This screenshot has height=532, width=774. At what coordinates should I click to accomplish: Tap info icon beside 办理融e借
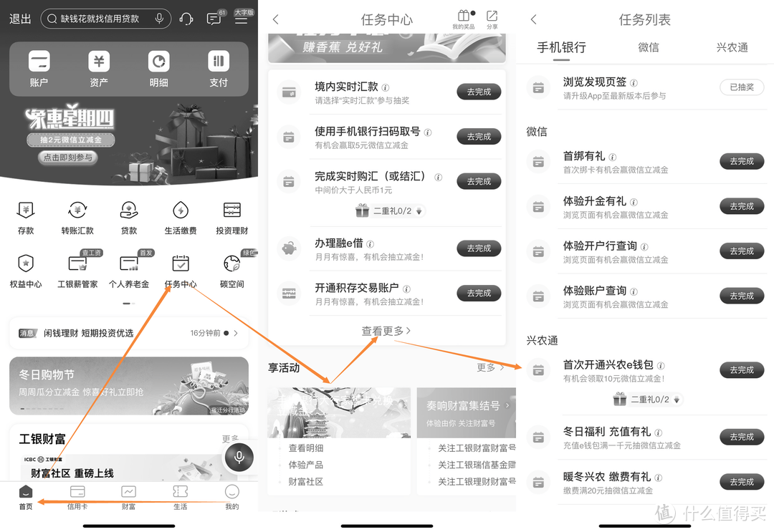coord(371,243)
